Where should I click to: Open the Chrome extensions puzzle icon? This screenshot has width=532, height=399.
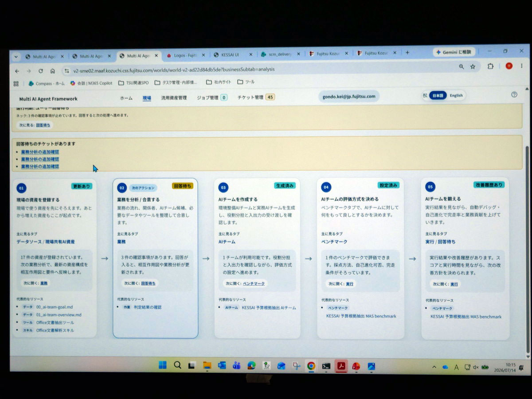pyautogui.click(x=490, y=66)
